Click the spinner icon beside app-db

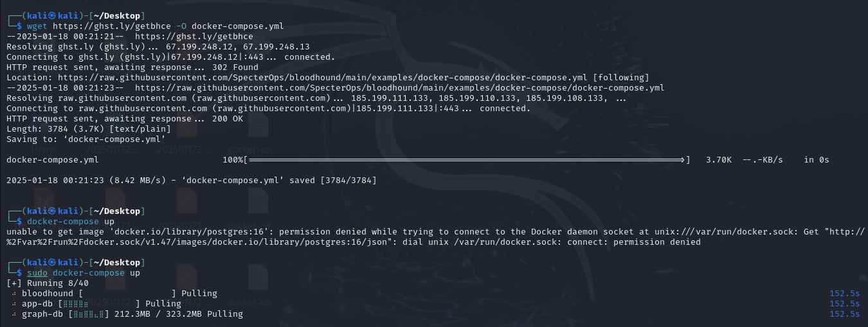pyautogui.click(x=14, y=304)
